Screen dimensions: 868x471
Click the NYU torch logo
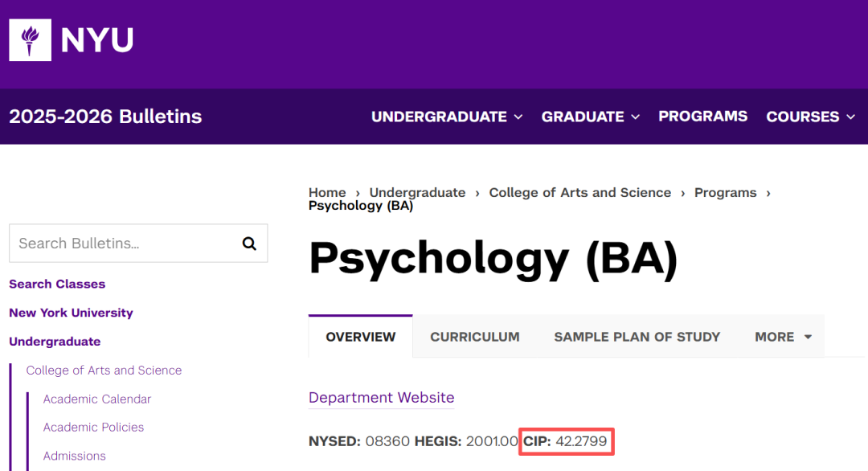(x=31, y=40)
